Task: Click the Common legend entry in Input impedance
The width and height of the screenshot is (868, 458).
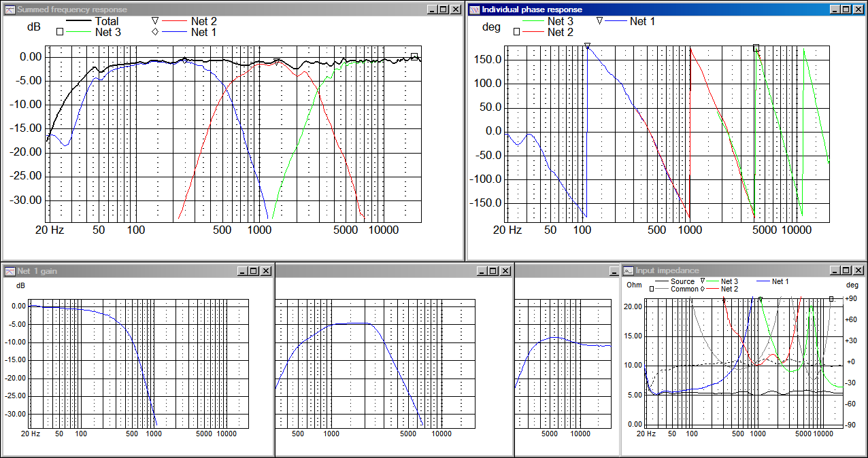Action: (x=684, y=289)
